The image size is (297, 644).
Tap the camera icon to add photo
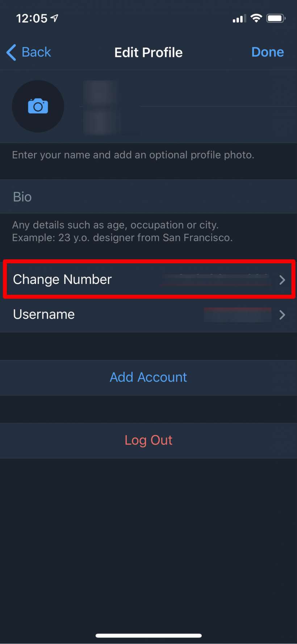(38, 106)
